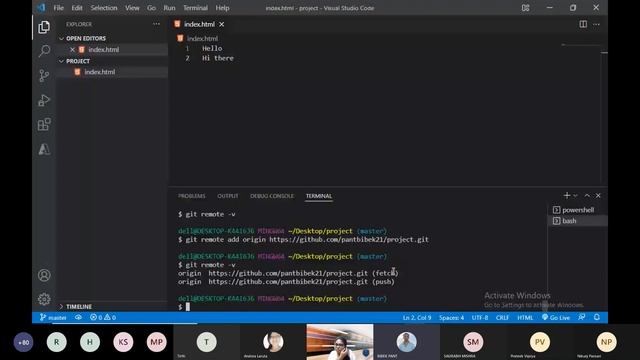640x360 pixels.
Task: Open Explorer more actions ellipsis
Action: [156, 24]
